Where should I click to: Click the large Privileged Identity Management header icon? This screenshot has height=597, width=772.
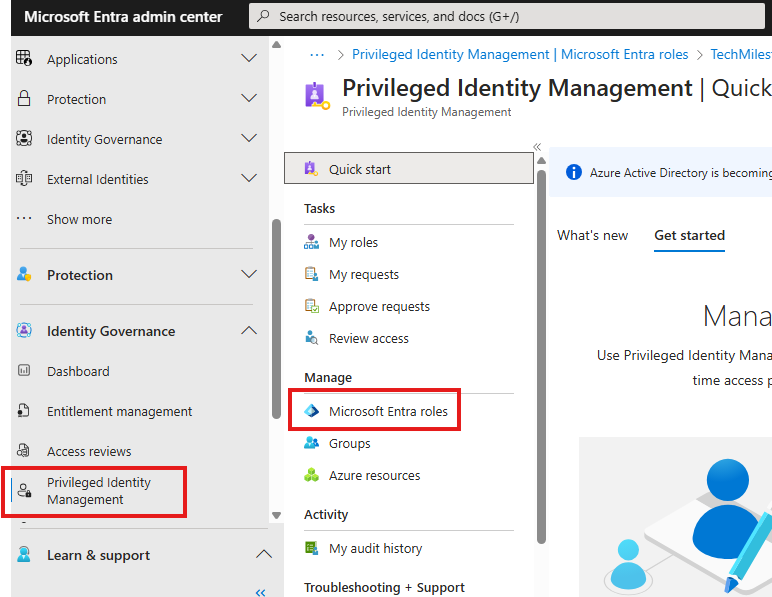pyautogui.click(x=317, y=95)
